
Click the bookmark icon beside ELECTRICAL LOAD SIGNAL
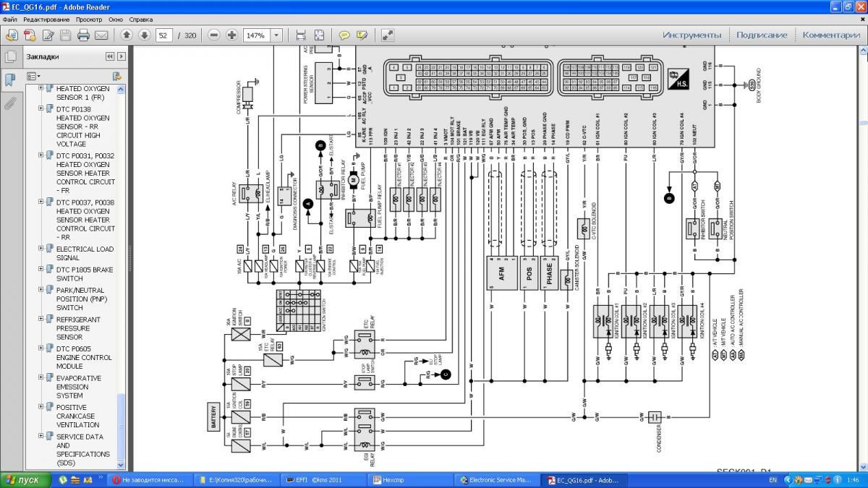click(x=50, y=249)
